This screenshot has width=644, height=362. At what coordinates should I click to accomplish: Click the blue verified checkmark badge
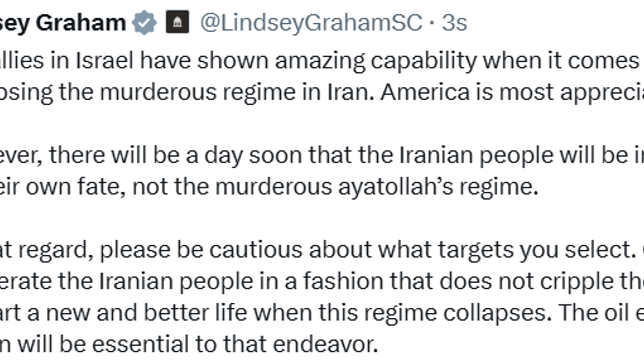[x=144, y=23]
